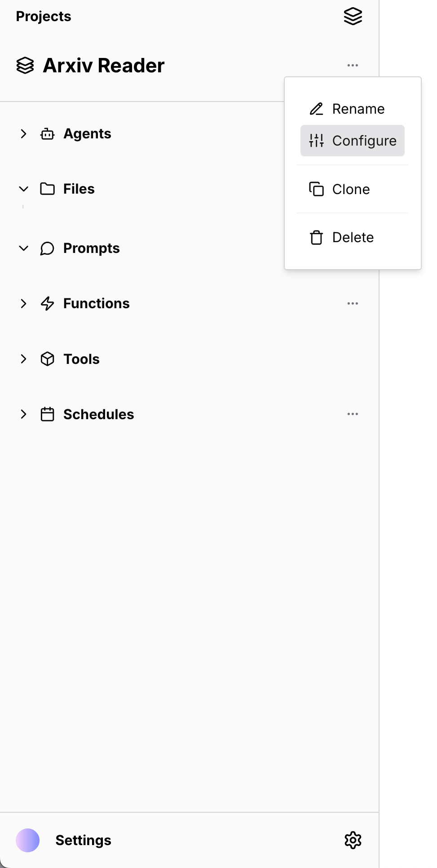Click the Tools cube icon
Screen dimensions: 437x868
(47, 359)
